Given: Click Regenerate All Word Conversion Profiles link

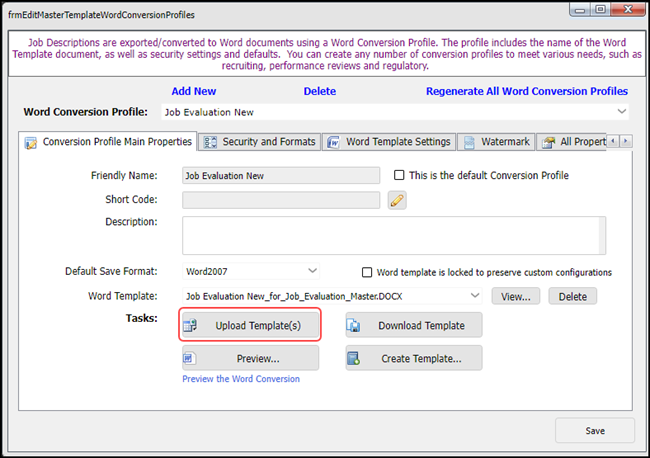Looking at the screenshot, I should (527, 91).
